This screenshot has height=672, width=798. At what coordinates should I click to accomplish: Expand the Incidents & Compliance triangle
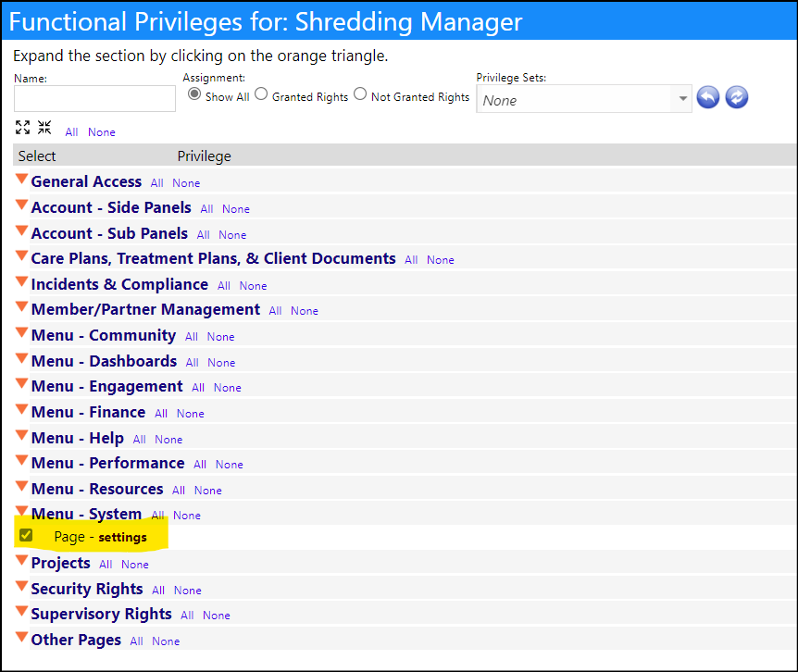click(21, 281)
